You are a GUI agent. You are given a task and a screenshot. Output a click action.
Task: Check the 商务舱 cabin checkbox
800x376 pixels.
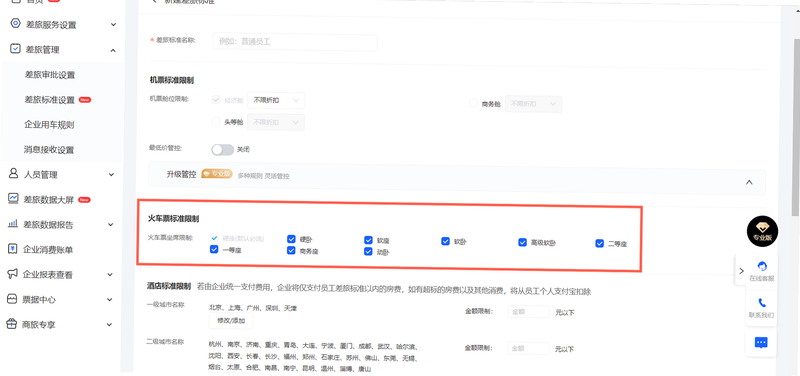[x=473, y=104]
